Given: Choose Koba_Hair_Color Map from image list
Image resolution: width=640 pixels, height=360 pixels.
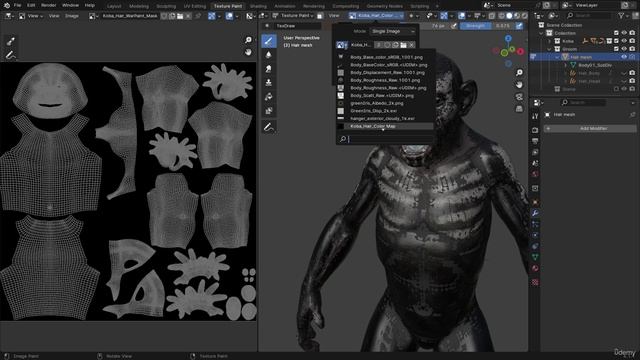Looking at the screenshot, I should pos(385,126).
